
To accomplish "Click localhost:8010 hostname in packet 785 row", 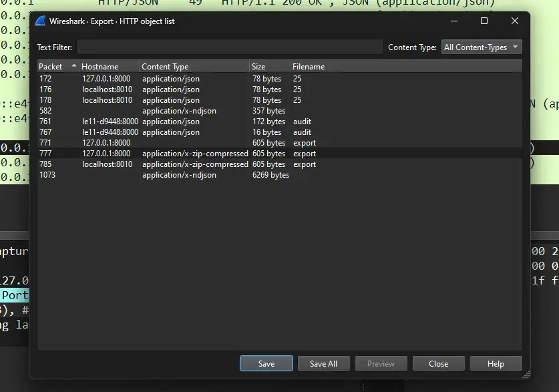I will coord(107,164).
